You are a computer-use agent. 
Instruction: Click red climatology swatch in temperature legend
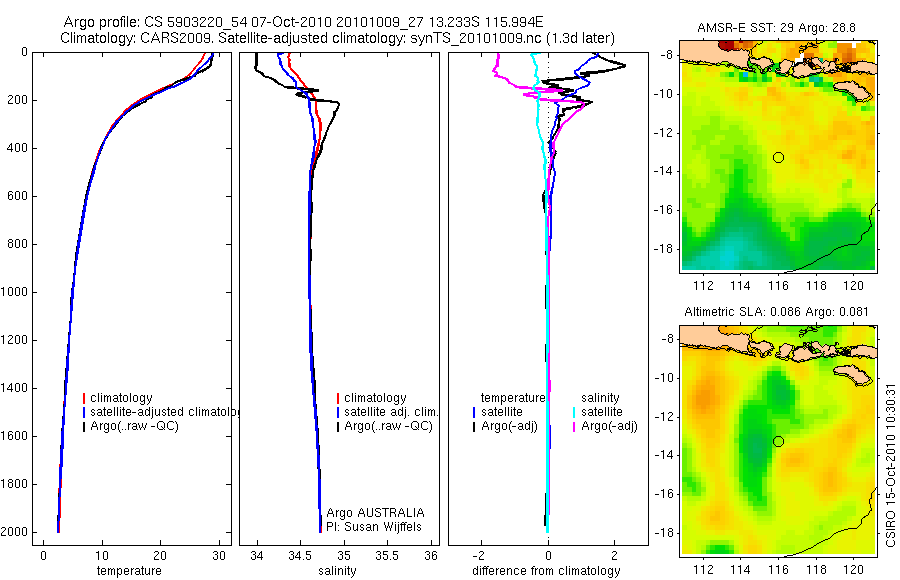pyautogui.click(x=84, y=398)
